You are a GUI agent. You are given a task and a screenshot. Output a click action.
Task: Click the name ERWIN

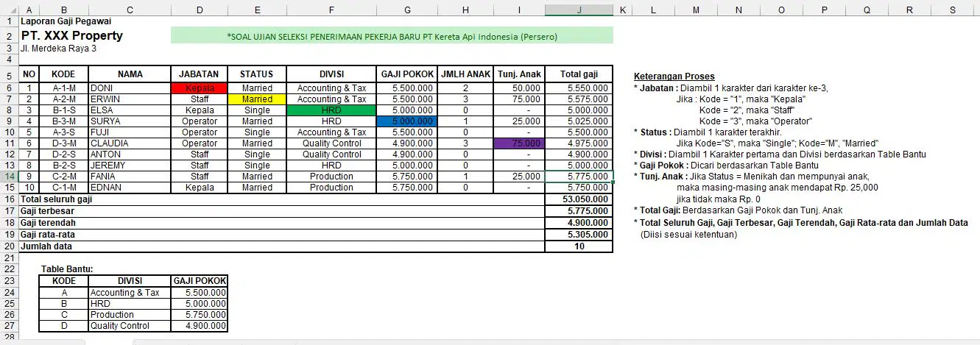(x=105, y=99)
